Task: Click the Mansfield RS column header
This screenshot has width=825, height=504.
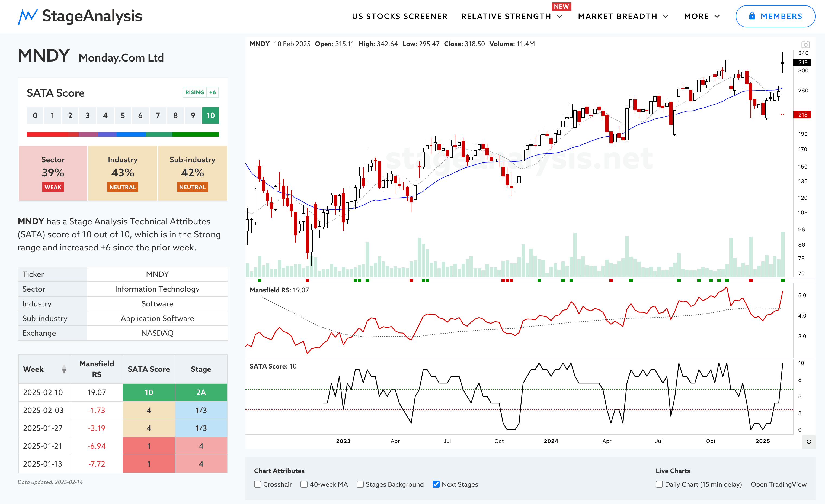Action: pos(97,369)
